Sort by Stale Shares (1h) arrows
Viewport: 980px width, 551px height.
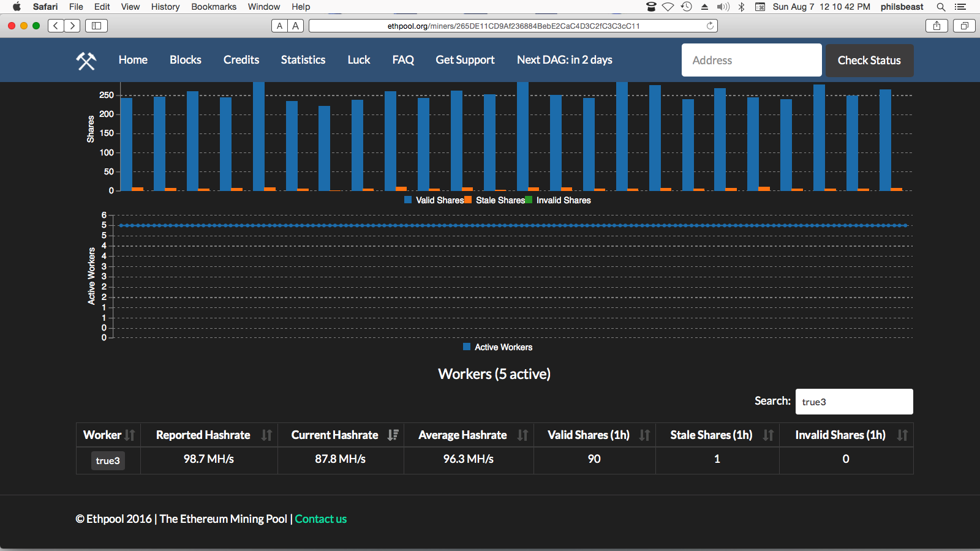point(768,435)
